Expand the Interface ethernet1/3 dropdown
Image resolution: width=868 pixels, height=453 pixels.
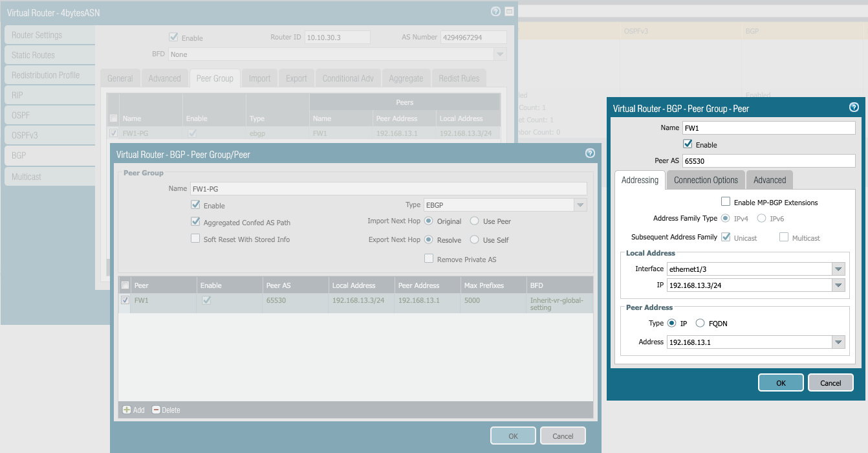click(838, 269)
